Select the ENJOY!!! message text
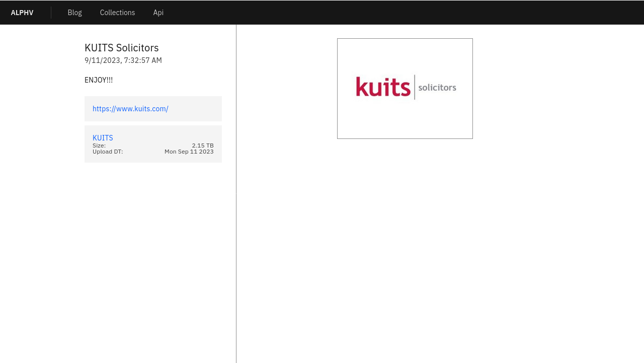This screenshot has width=644, height=363. (99, 80)
